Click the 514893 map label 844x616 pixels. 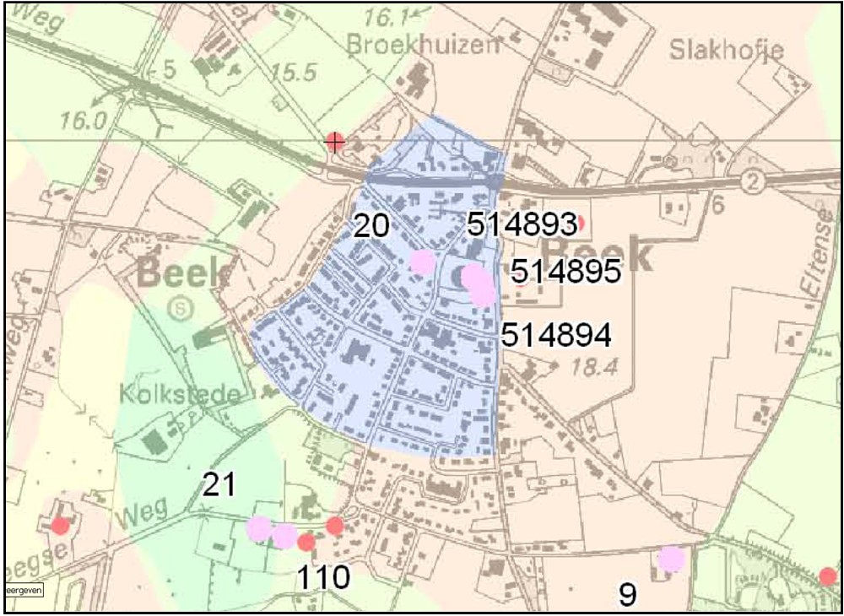tap(521, 224)
